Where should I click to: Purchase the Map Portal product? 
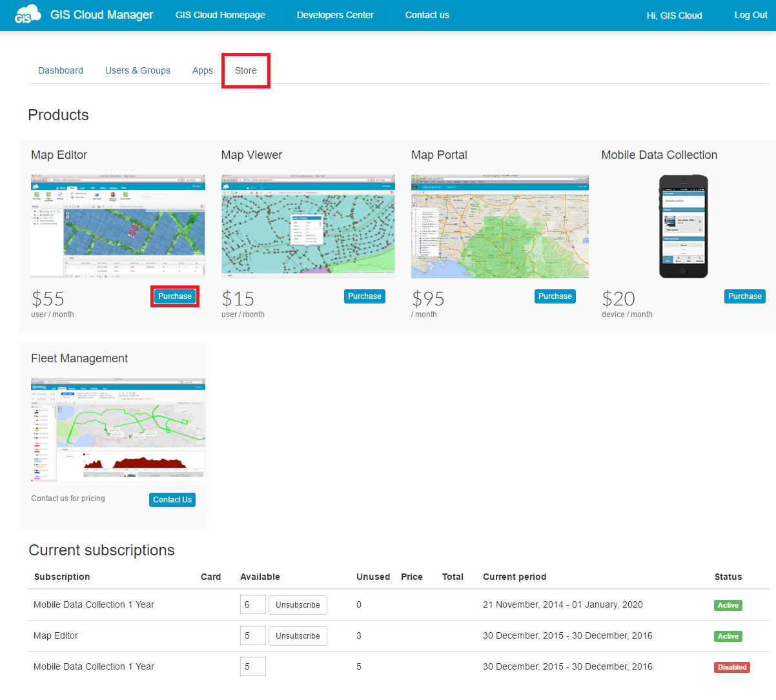click(555, 296)
